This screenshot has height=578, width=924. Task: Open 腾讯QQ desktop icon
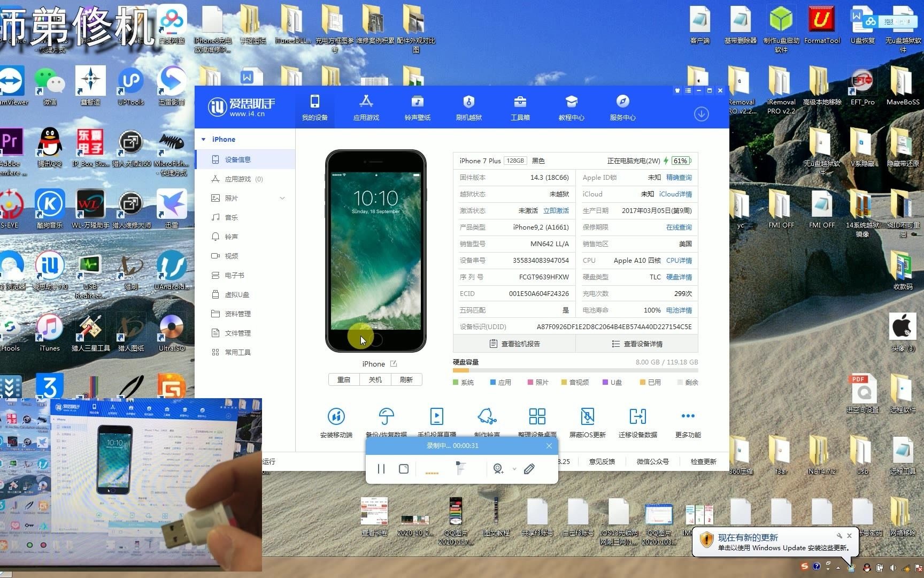click(50, 147)
